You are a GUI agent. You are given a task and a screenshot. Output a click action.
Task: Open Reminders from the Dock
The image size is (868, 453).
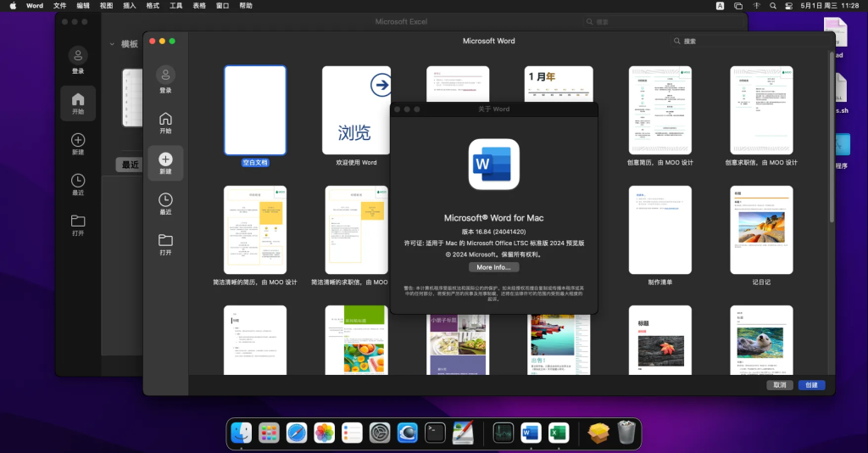pos(352,433)
